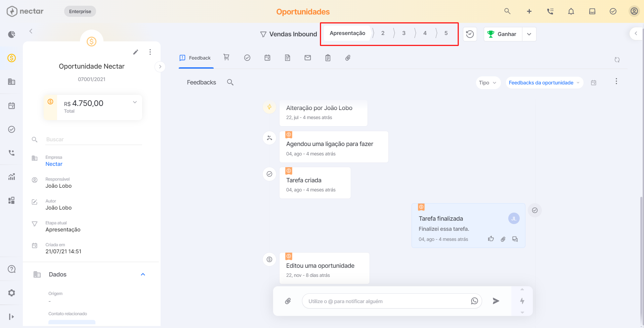This screenshot has height=328, width=644.
Task: Open stage history clock icon
Action: [470, 34]
